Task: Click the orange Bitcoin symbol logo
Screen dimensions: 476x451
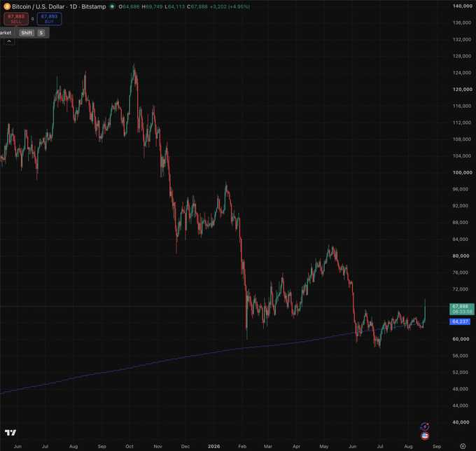Action: point(7,6)
